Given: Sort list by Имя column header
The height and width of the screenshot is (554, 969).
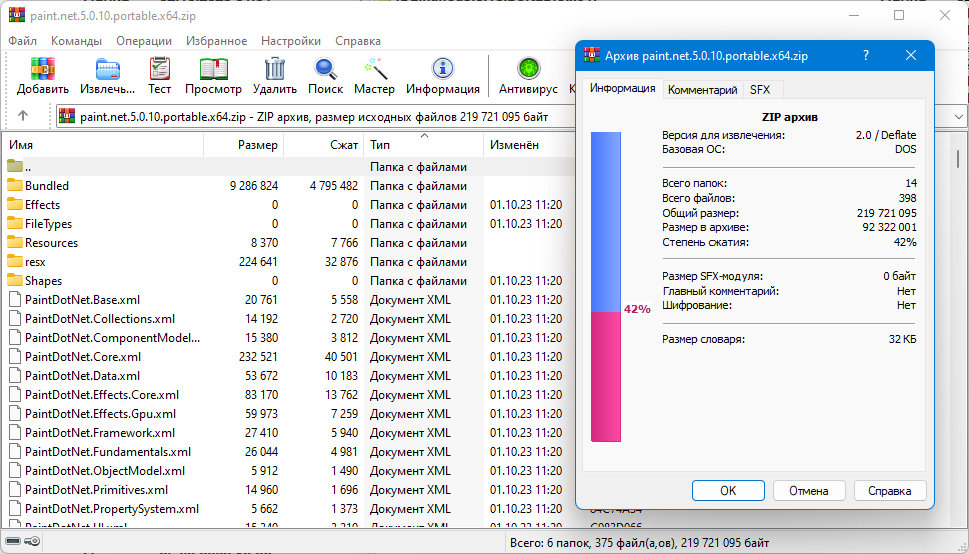Looking at the screenshot, I should (x=103, y=145).
